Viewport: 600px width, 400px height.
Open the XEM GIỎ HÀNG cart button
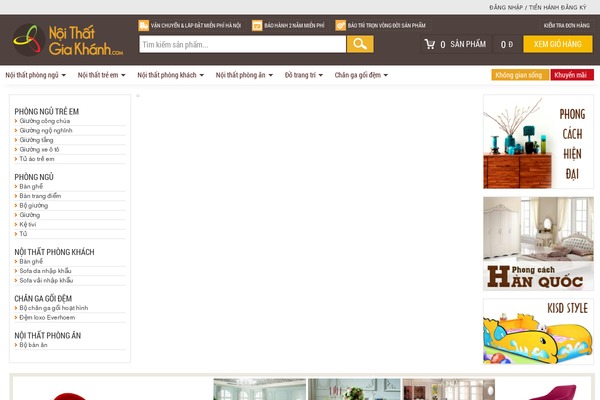tap(558, 44)
